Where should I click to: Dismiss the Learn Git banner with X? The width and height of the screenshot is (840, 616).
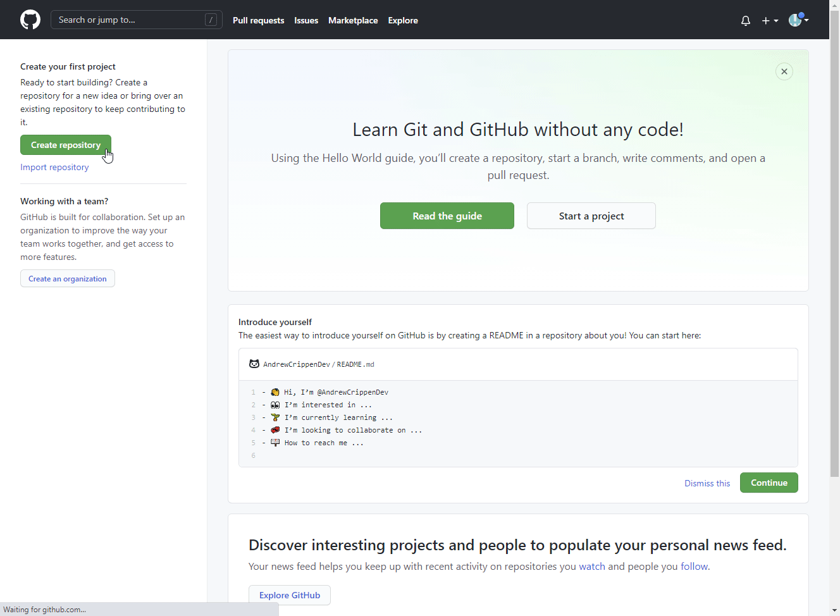784,71
